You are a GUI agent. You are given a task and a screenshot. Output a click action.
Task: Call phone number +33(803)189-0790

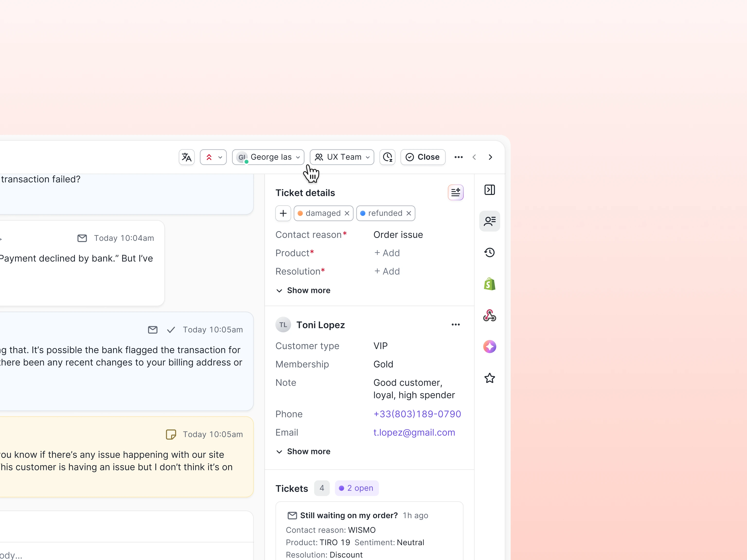tap(417, 414)
